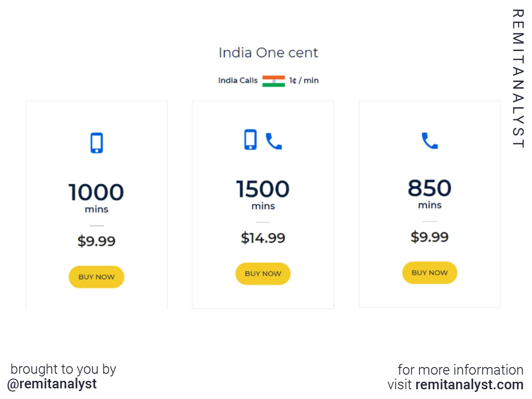The width and height of the screenshot is (532, 399).
Task: Click the India flag icon
Action: 274,81
